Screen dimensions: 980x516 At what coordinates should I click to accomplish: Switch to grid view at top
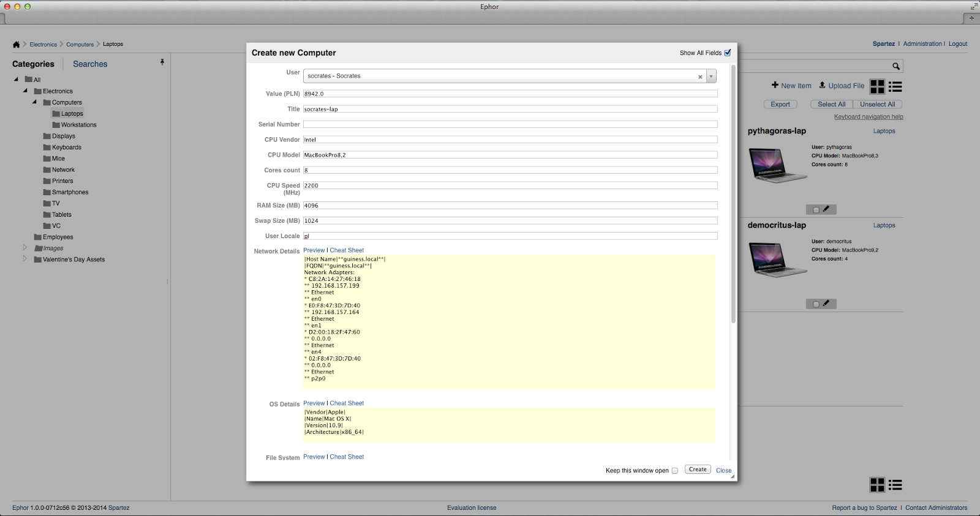pos(877,86)
